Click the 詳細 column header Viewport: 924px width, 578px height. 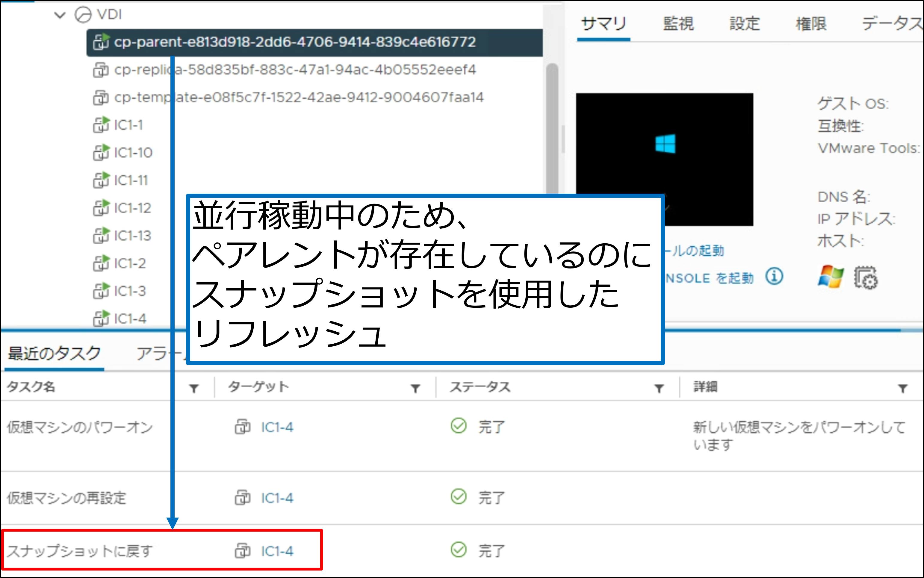point(706,387)
